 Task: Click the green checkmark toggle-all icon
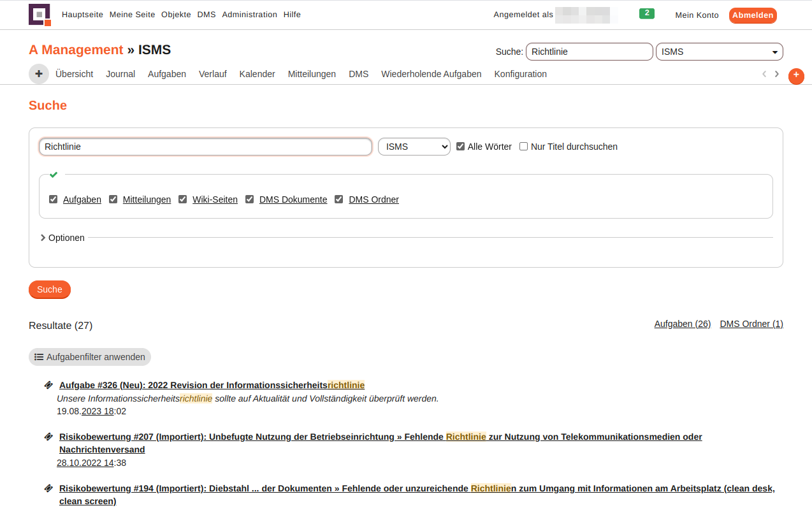[x=54, y=175]
